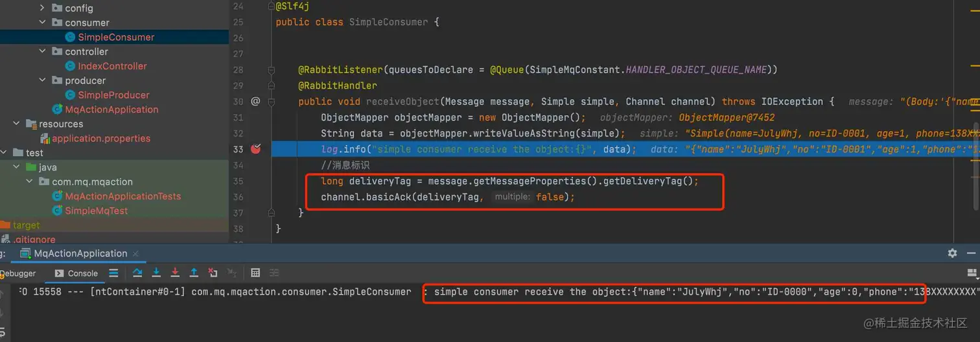Click the layout settings icon at right of debug toolbar

(x=972, y=273)
